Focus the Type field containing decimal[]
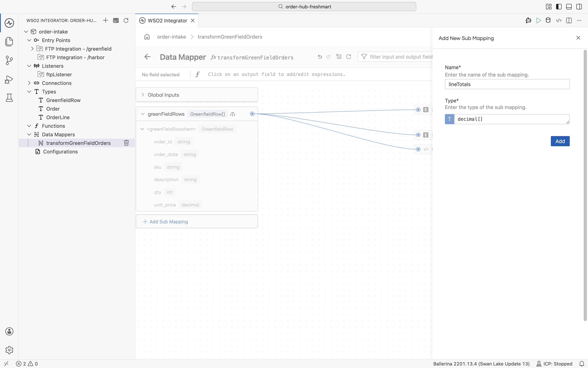 tap(512, 119)
